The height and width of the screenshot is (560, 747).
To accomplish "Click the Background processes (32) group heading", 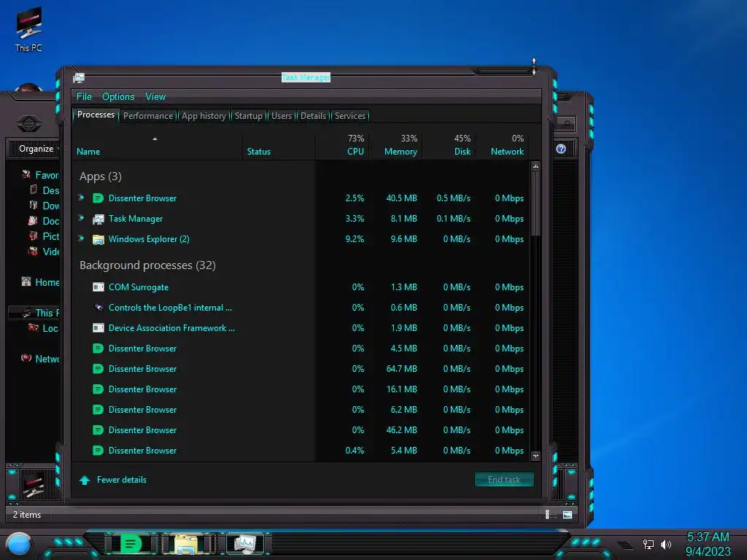I will coord(147,265).
